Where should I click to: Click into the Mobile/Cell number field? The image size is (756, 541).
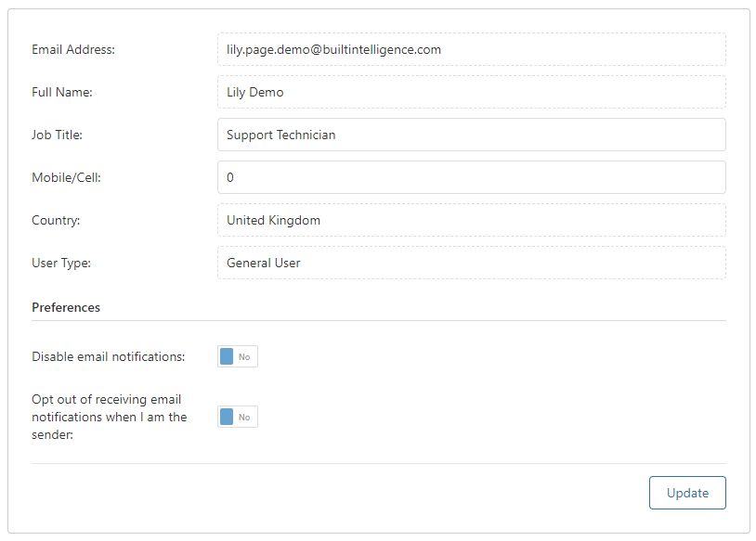click(472, 177)
